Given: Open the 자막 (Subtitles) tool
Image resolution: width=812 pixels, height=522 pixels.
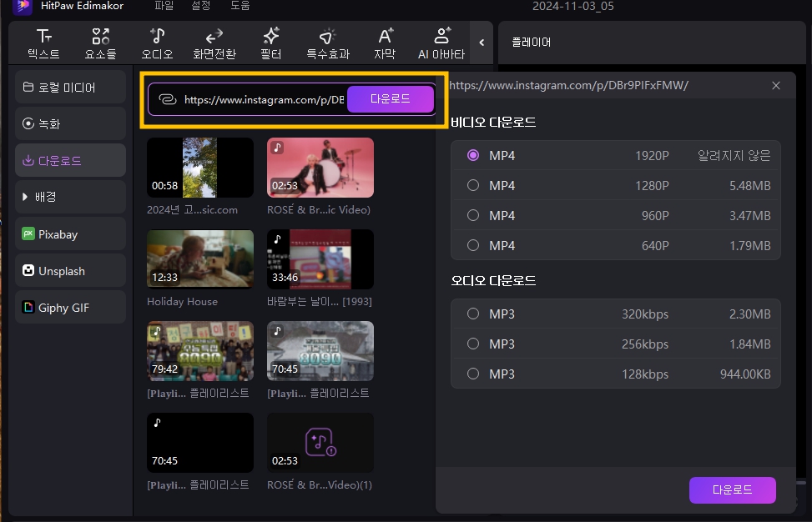Looking at the screenshot, I should (x=385, y=44).
